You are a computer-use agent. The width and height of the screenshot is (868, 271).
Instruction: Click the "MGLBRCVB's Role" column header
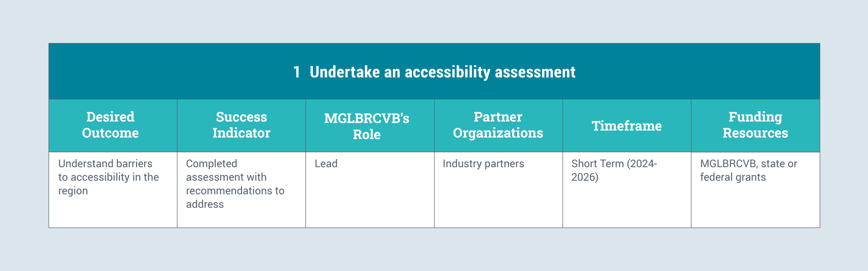[367, 126]
